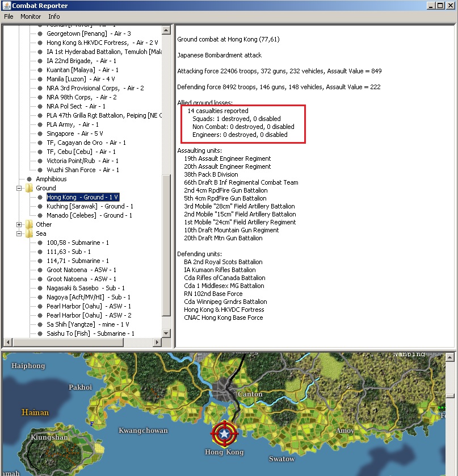Collapse the Ground folder node

19,188
